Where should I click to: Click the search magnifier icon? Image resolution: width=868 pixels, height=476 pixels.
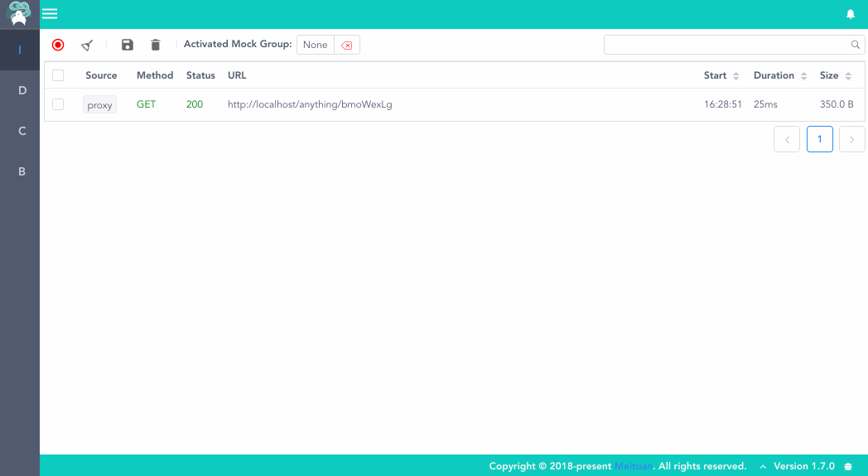856,45
